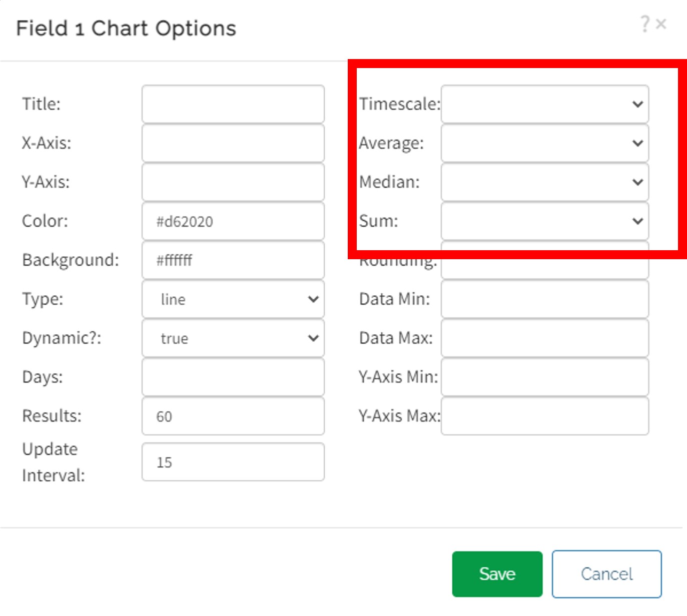
Task: Focus the Title input field
Action: click(x=233, y=104)
